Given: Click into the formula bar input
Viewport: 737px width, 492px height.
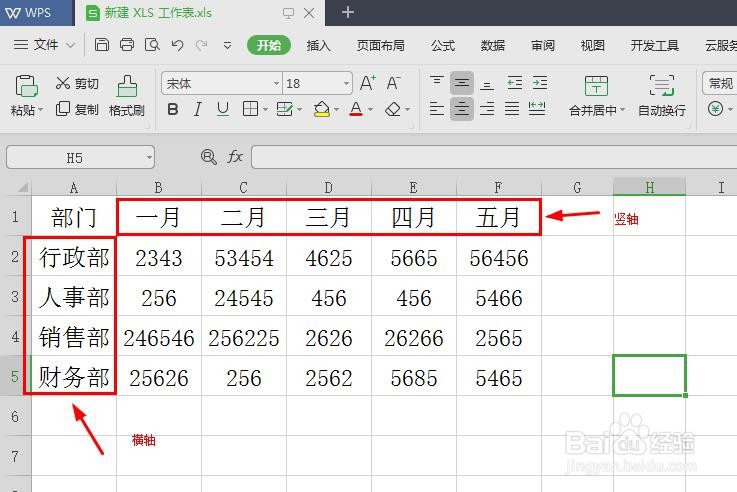Looking at the screenshot, I should tap(494, 157).
